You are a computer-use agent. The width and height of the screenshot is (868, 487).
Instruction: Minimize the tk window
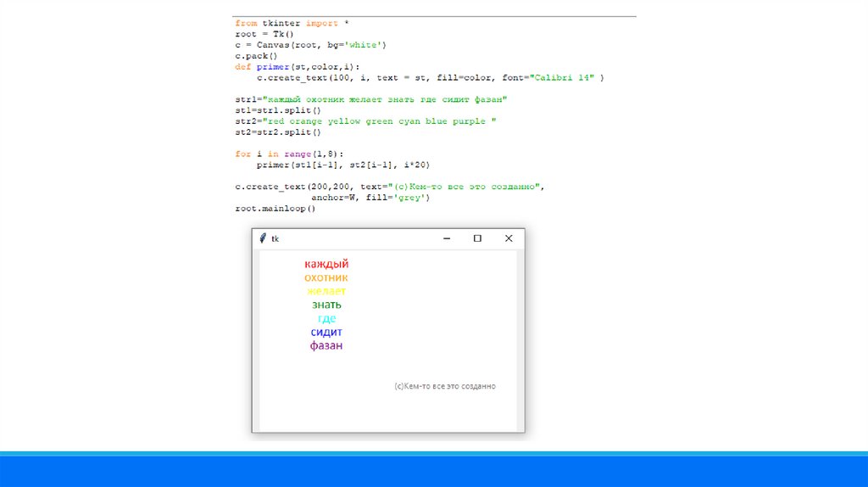tap(447, 238)
